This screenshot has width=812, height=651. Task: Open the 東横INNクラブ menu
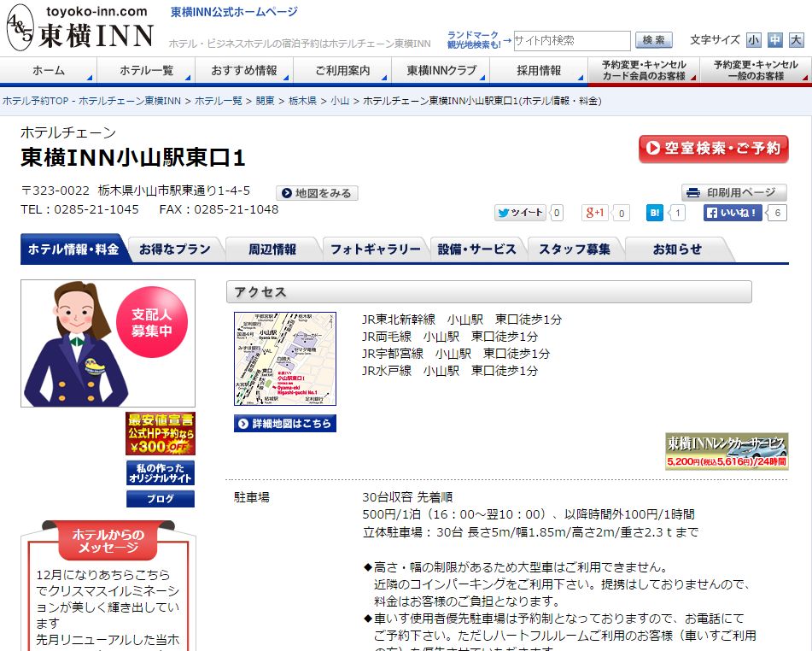441,71
